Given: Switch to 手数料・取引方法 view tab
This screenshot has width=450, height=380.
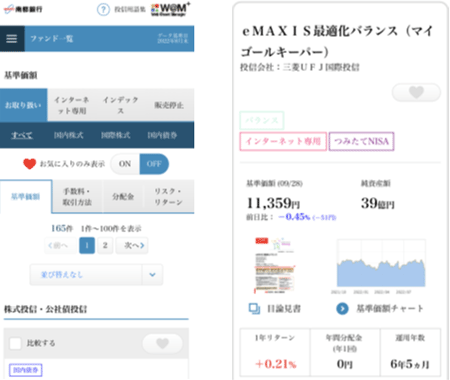Looking at the screenshot, I should coord(77,196).
